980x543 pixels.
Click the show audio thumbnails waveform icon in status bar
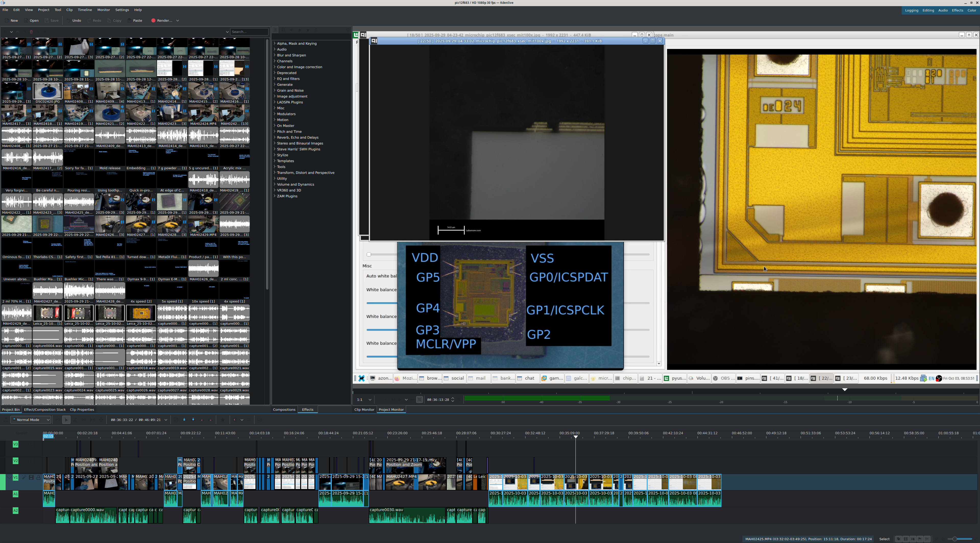pos(913,539)
